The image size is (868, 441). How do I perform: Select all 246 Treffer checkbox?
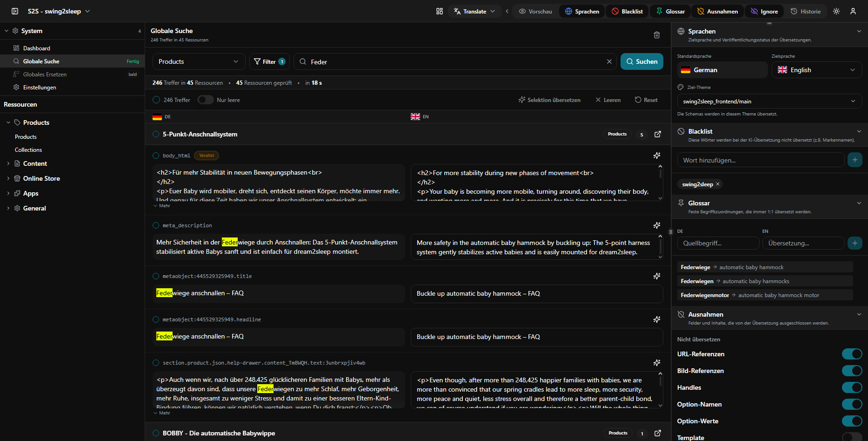click(156, 100)
